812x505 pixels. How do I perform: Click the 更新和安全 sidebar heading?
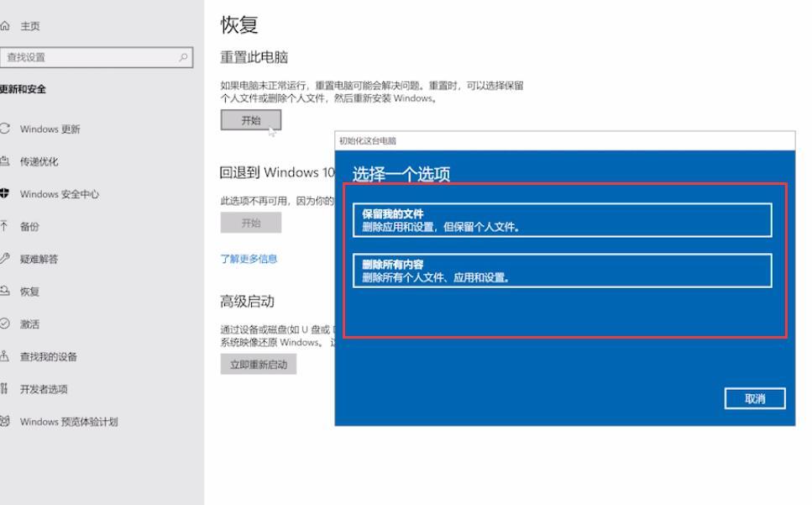click(23, 89)
